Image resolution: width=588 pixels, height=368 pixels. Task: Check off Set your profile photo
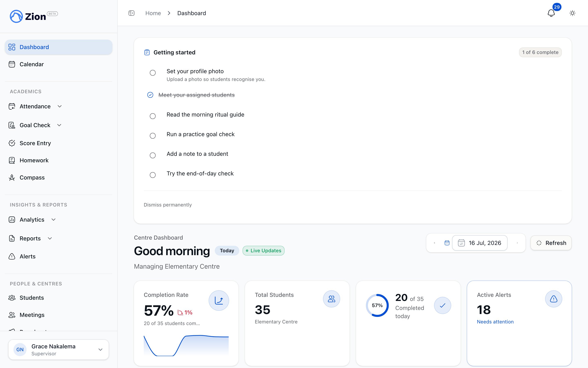click(x=153, y=73)
